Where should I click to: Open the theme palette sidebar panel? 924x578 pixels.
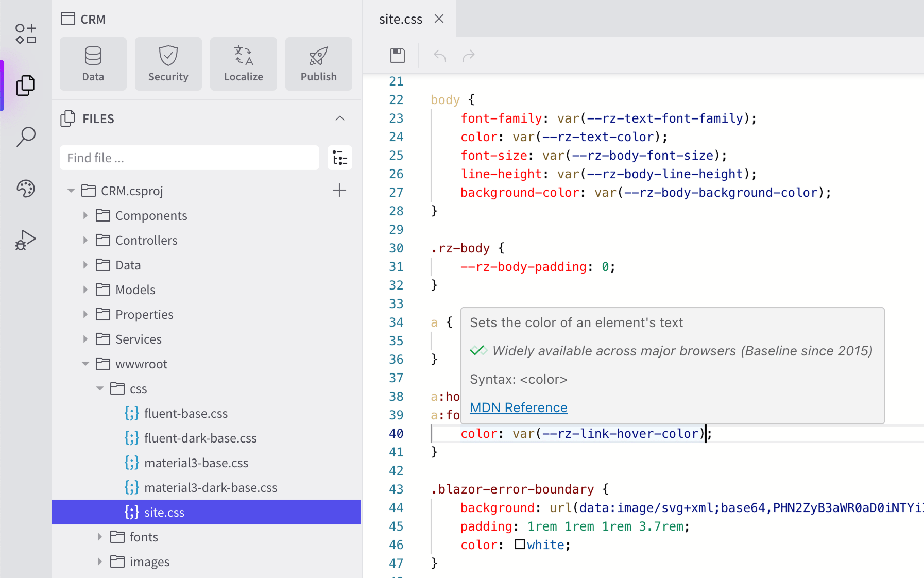(x=25, y=189)
